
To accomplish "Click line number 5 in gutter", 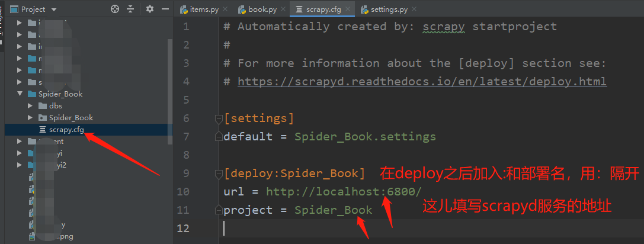I will tap(186, 100).
